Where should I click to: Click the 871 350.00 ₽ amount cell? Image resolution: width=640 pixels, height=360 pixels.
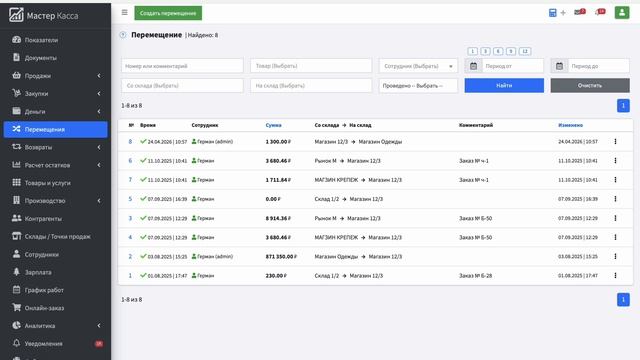[281, 256]
